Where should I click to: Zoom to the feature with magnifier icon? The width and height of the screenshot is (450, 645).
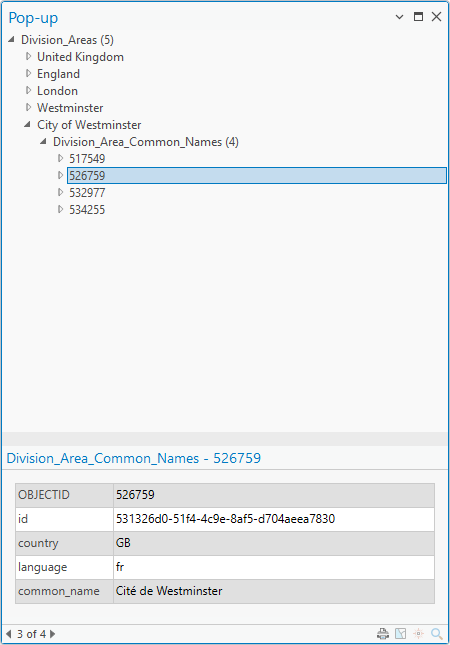pyautogui.click(x=437, y=634)
